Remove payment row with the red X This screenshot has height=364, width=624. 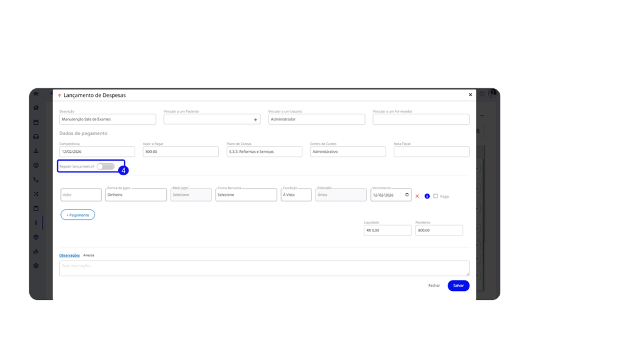(417, 196)
